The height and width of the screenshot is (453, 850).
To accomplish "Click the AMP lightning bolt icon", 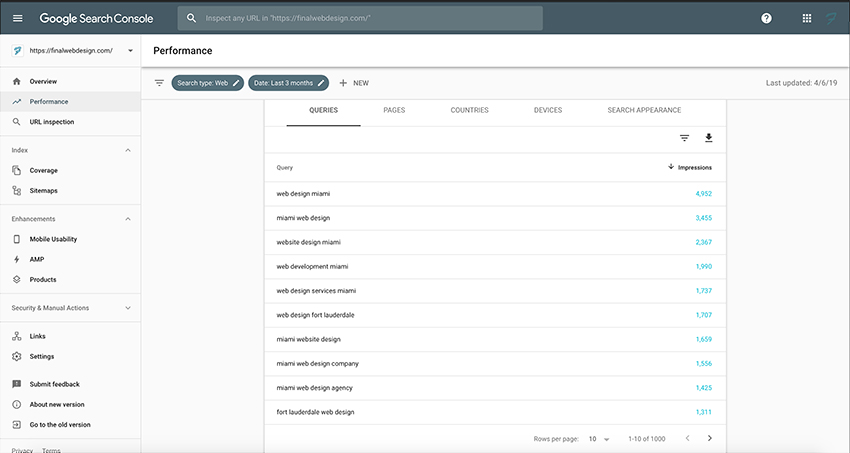I will pos(17,260).
